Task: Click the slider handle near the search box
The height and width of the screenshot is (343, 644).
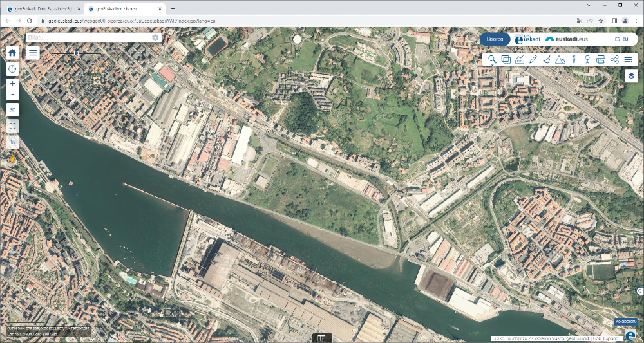Action: 77,53
